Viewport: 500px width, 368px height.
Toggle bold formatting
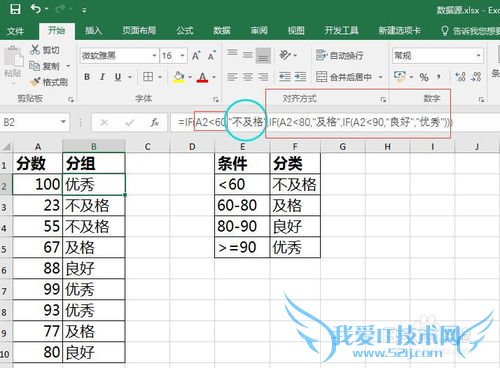(87, 77)
